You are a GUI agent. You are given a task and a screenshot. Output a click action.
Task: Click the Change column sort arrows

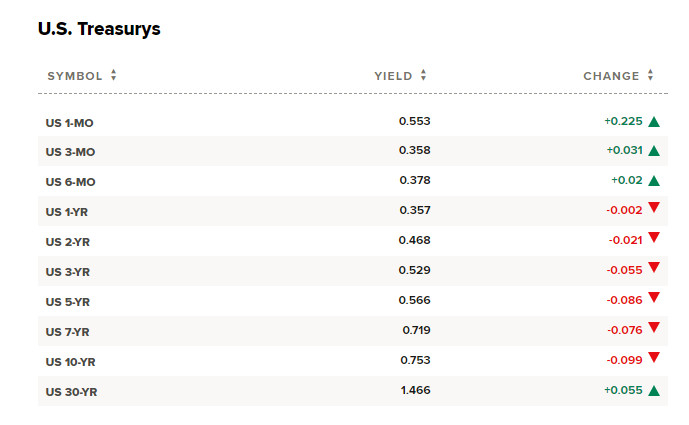click(x=651, y=76)
